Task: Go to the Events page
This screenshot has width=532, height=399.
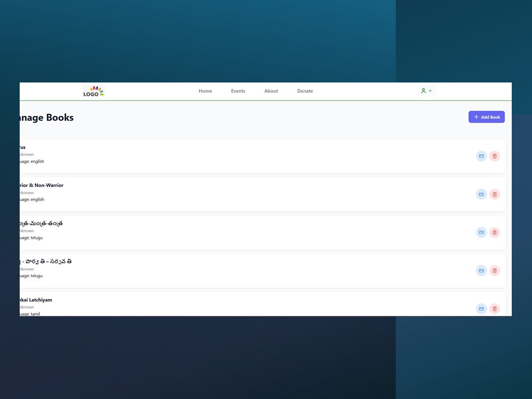Action: tap(238, 91)
